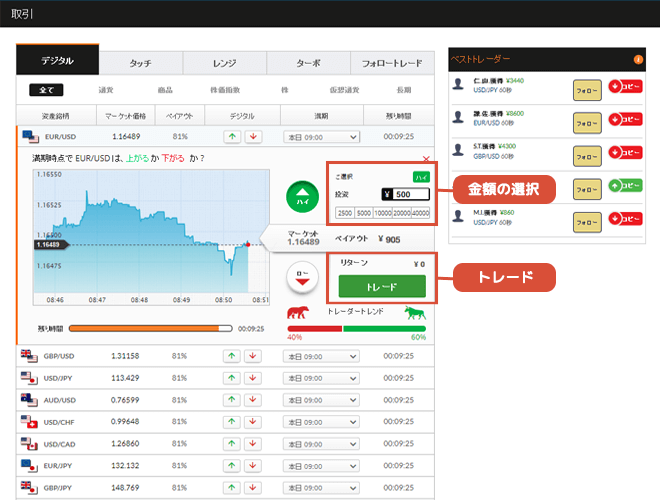660x500 pixels.
Task: Click the red down arrow for AUD/USD
Action: coord(253,400)
